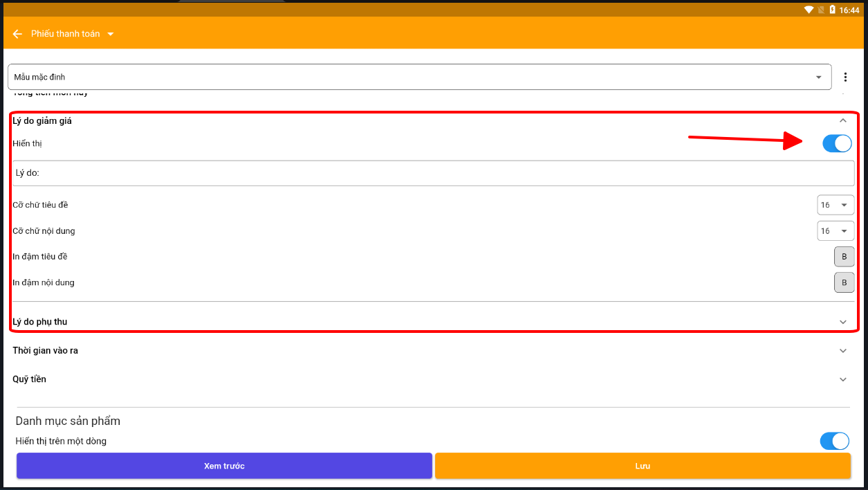Toggle bold for 'In đậm tiêu đề'
This screenshot has height=490, width=868.
tap(844, 257)
